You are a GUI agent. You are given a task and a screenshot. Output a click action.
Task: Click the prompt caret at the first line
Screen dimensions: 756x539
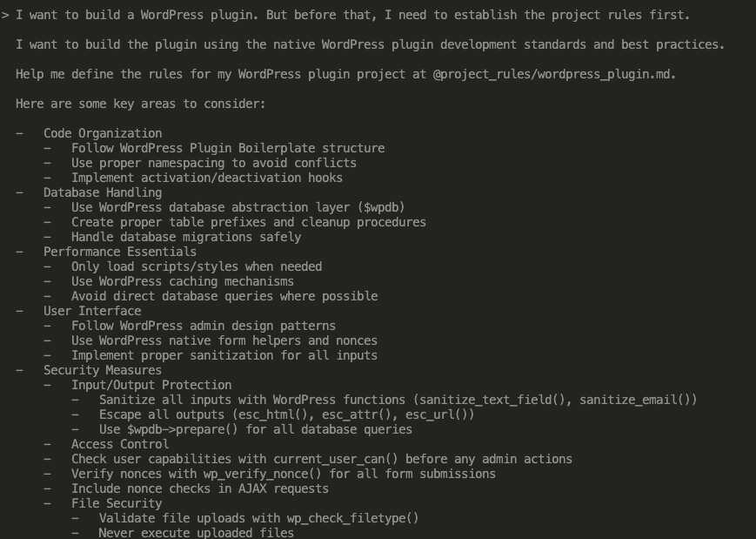5,15
